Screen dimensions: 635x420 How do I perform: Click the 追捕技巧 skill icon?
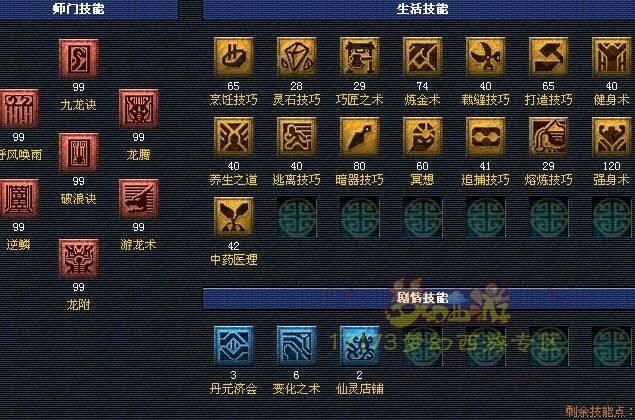pos(486,137)
